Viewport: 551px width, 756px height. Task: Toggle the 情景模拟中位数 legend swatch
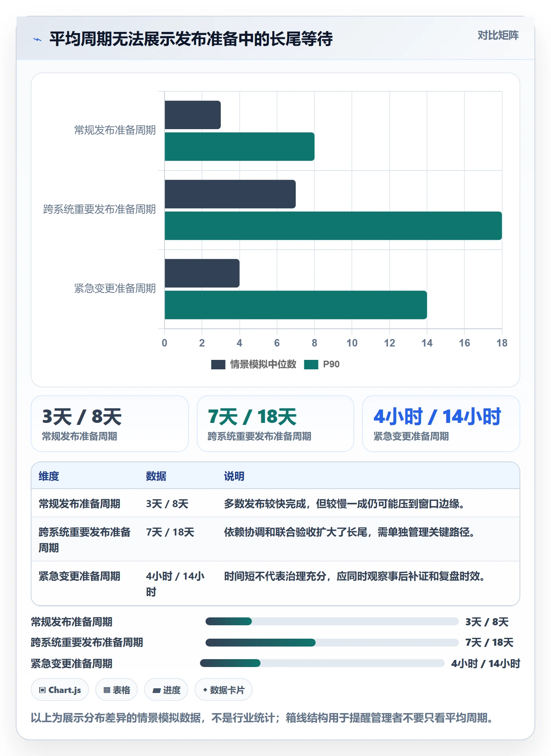[x=218, y=365]
